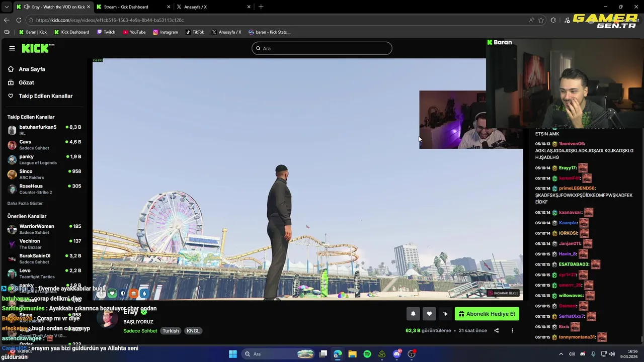Open the TikTok bookmark
This screenshot has height=362, width=644.
[x=195, y=32]
